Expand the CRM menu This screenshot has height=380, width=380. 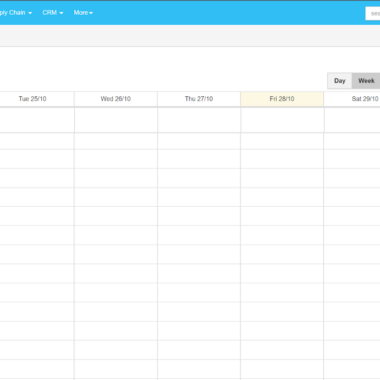pos(53,13)
